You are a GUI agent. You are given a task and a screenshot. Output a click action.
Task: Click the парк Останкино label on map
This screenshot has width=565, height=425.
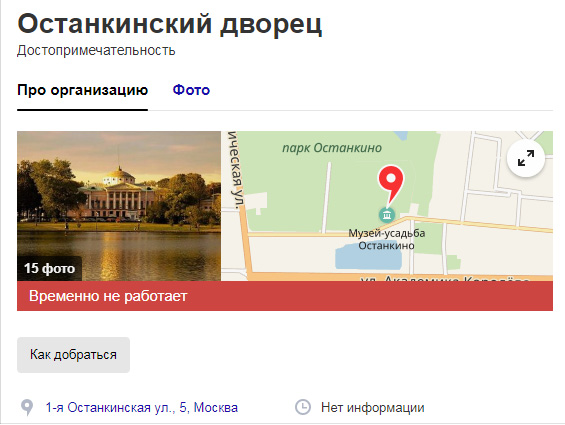click(x=332, y=148)
